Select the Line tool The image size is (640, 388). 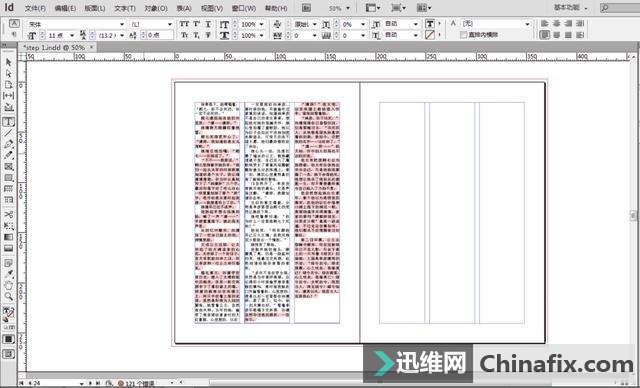click(x=9, y=133)
